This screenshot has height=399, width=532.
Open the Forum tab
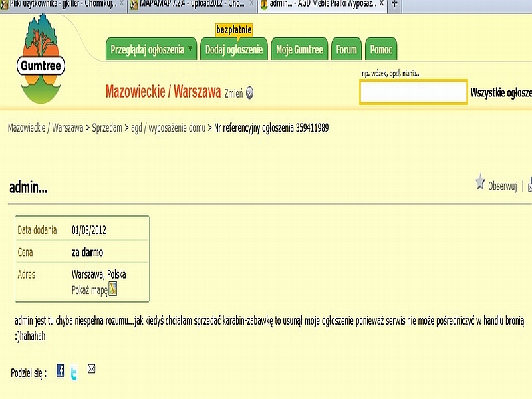coord(346,49)
